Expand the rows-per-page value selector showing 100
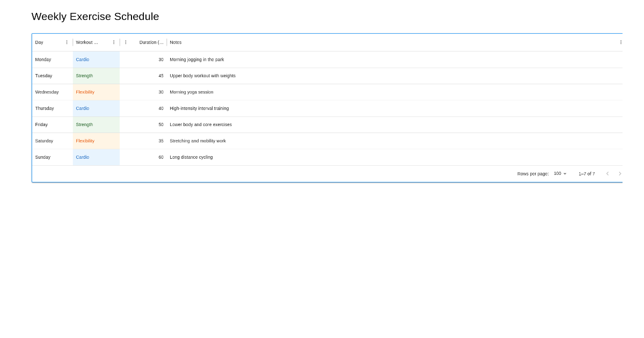This screenshot has height=338, width=644. 560,173
